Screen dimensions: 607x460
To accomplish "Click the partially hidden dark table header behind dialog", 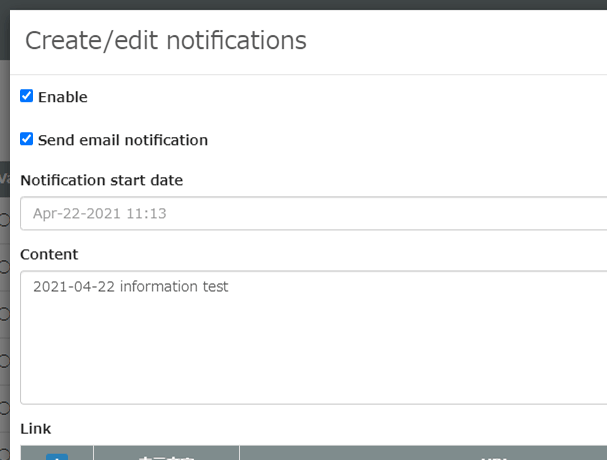I will tap(4, 176).
